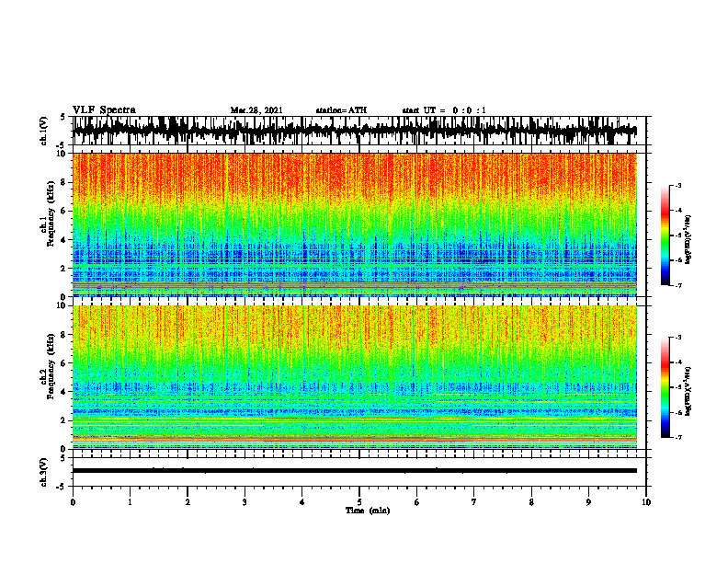The image size is (728, 563).
Task: Pick the ch.2 spectrogram color scale bar
Action: pos(665,387)
